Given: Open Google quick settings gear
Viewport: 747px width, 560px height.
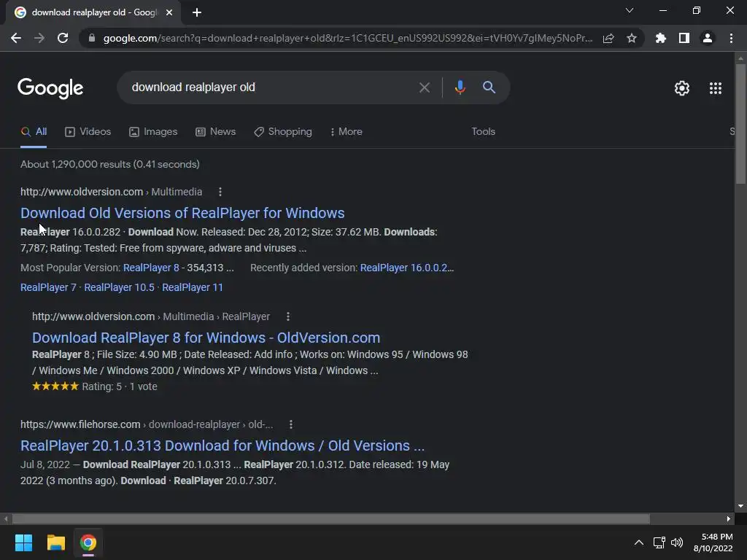Looking at the screenshot, I should tap(682, 88).
